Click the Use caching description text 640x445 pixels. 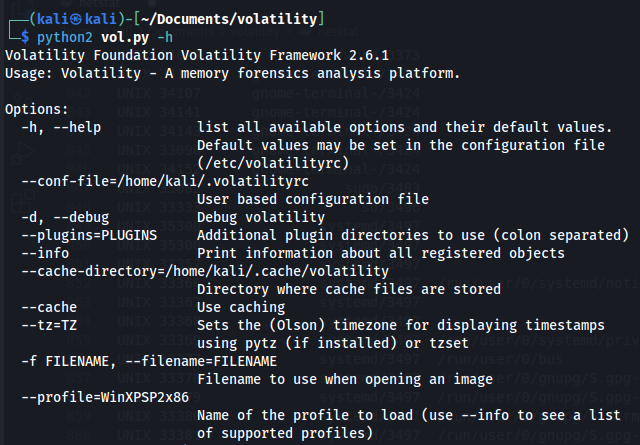[x=241, y=307]
